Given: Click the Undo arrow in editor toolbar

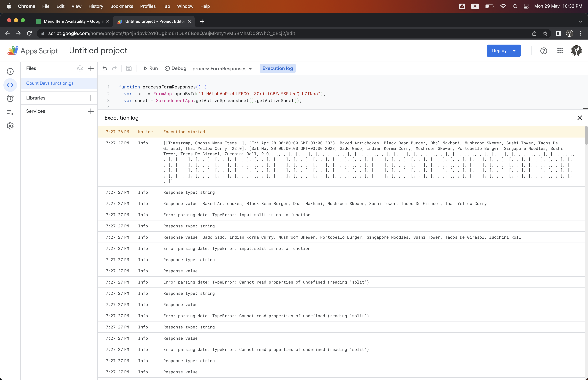Looking at the screenshot, I should tap(105, 68).
